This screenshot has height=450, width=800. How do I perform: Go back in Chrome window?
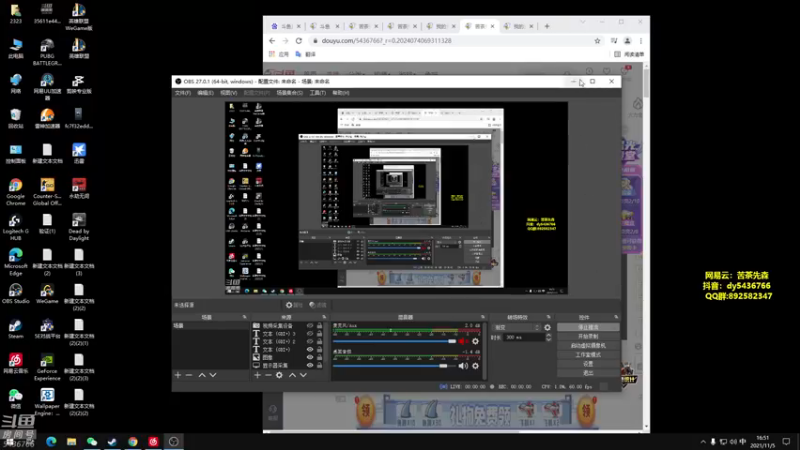[x=272, y=41]
